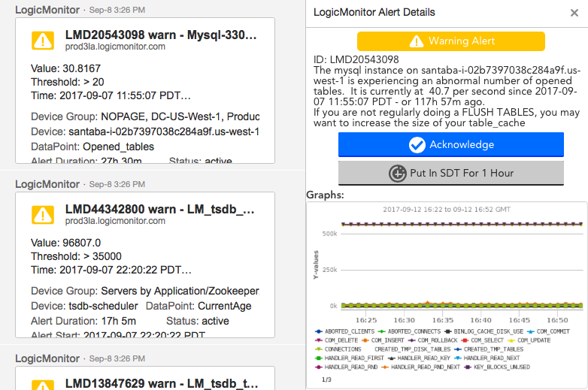Click the Acknowledge button
The image size is (588, 390).
[450, 144]
